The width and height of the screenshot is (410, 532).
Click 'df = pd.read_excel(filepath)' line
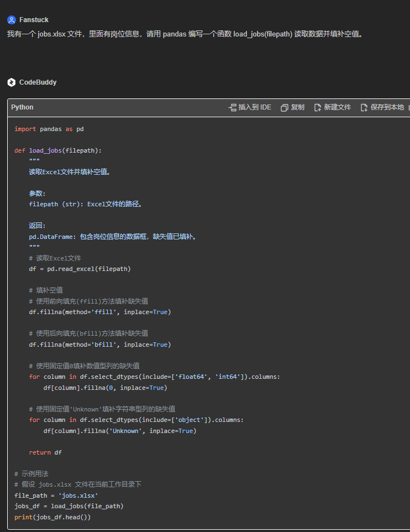click(x=80, y=269)
